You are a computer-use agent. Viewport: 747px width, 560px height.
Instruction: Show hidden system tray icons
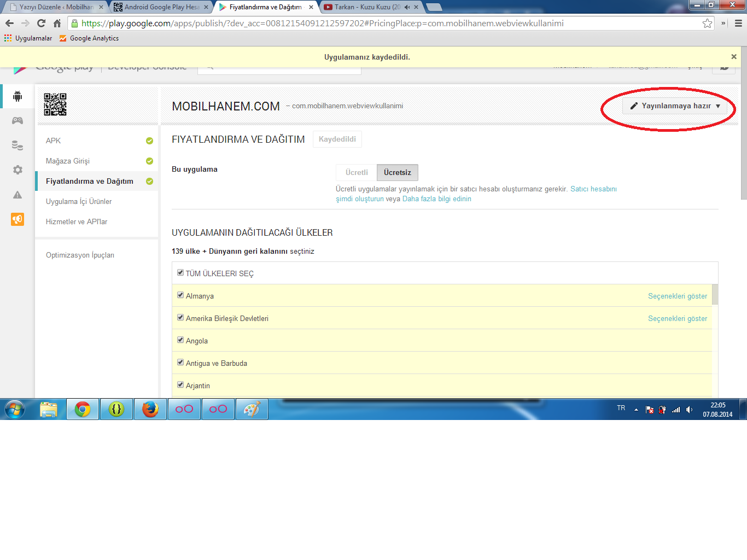(x=636, y=410)
